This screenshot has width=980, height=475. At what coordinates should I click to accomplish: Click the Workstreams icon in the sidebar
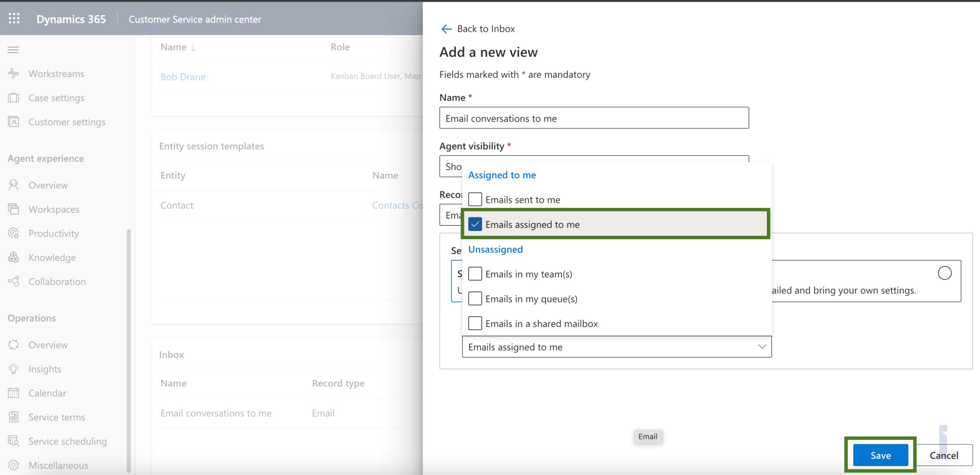coord(13,73)
